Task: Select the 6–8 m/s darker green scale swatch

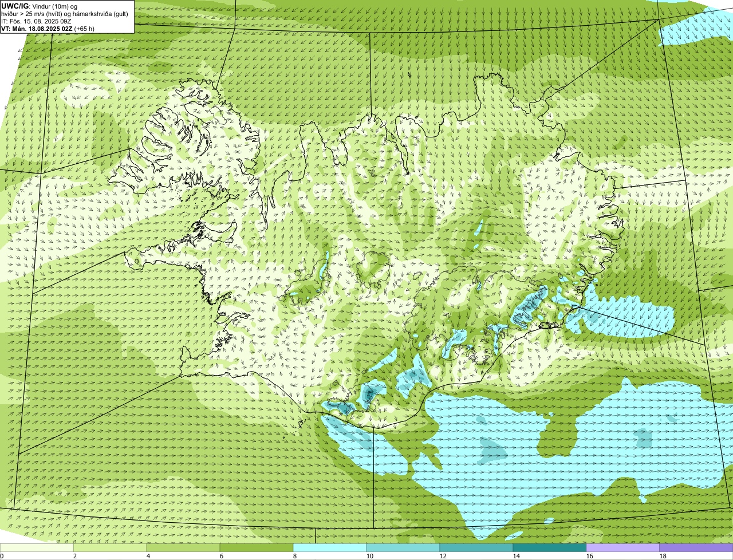Action: pyautogui.click(x=257, y=547)
